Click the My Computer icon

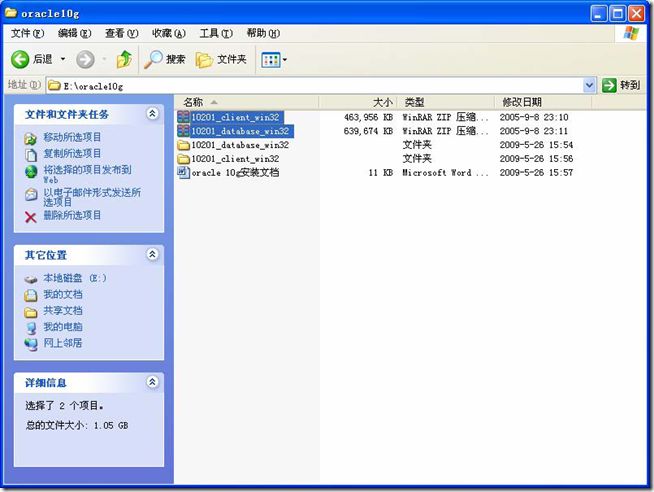pyautogui.click(x=30, y=328)
